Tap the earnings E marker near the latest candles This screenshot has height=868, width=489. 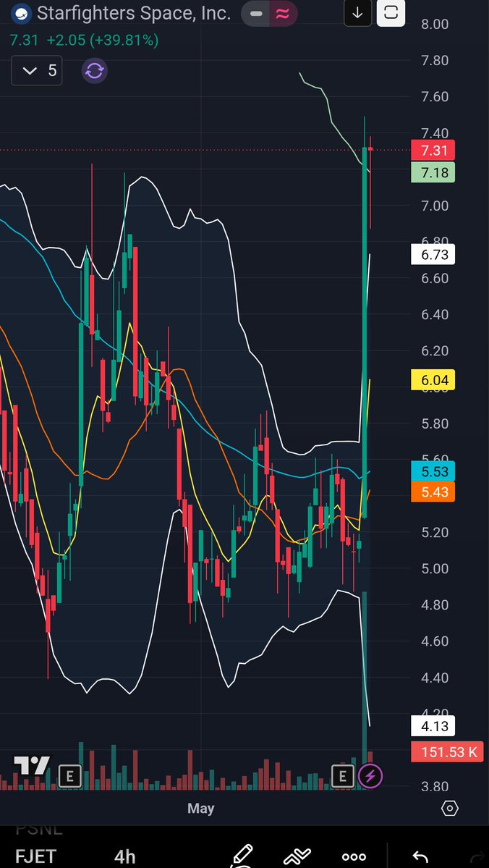pyautogui.click(x=342, y=776)
